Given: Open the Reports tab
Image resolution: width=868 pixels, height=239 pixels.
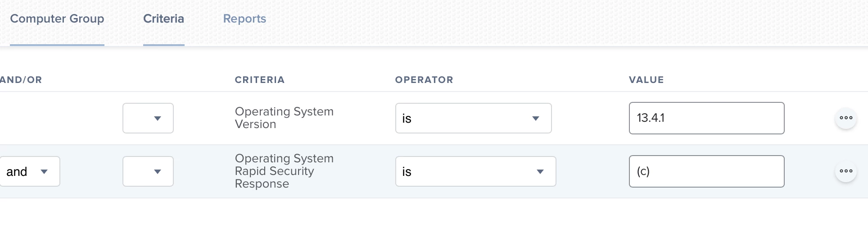Looking at the screenshot, I should tap(245, 19).
